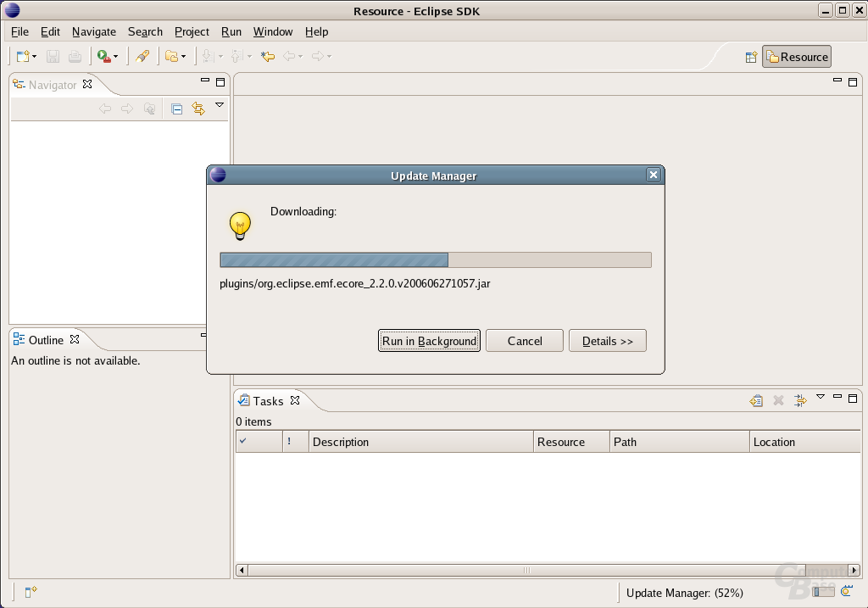Viewport: 868px width, 608px height.
Task: Open the Forward history dropdown arrow
Action: click(x=329, y=57)
